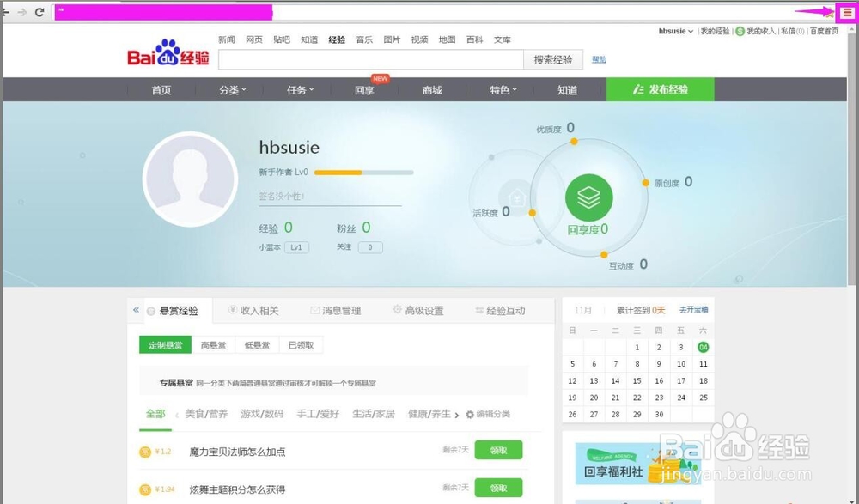Open task 炫舞主题积分怎么获得

click(237, 489)
